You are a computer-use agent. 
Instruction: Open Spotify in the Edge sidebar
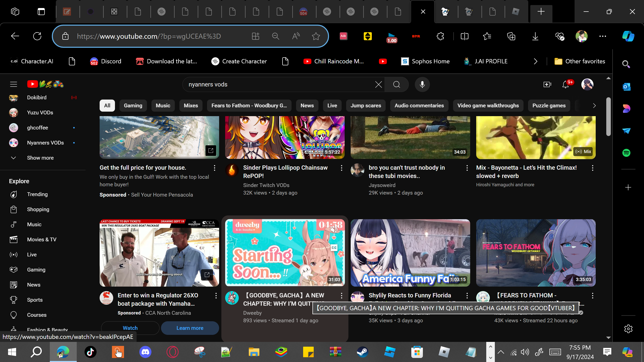[626, 153]
